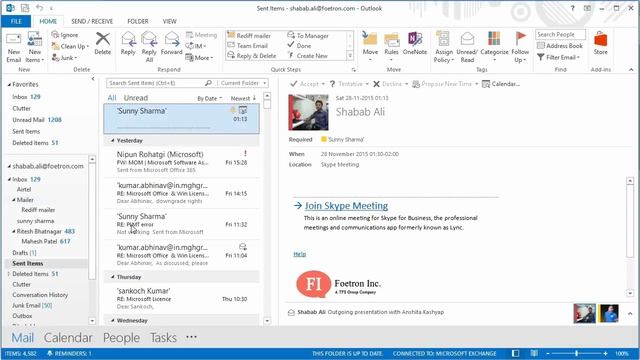Screen dimensions: 640x360
Task: Open the Address Book
Action: (x=560, y=46)
